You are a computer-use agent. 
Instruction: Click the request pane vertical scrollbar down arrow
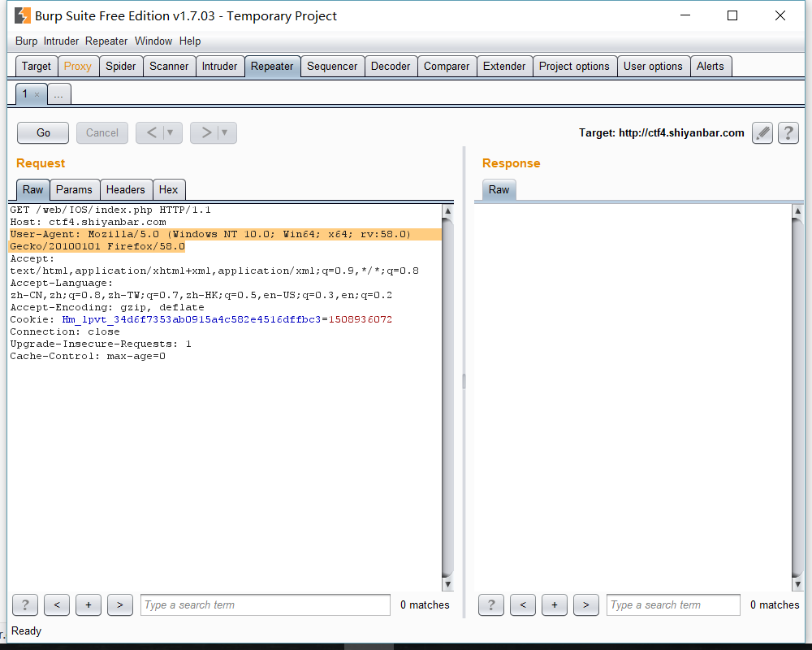coord(447,584)
